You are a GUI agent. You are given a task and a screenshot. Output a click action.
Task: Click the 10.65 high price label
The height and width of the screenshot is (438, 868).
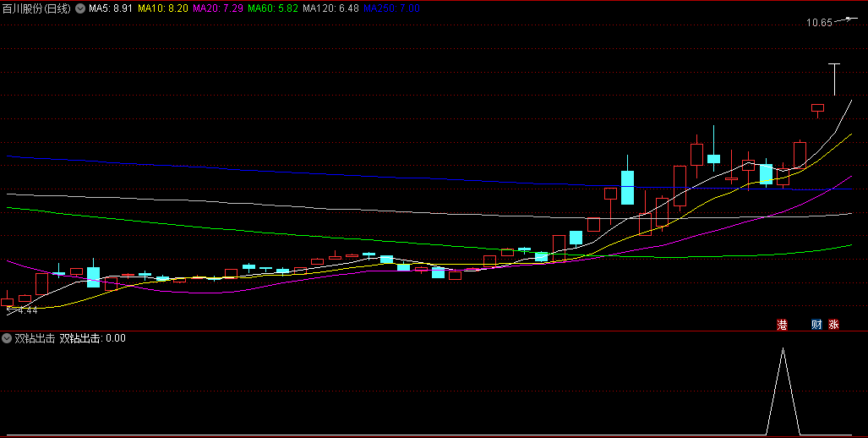point(819,23)
